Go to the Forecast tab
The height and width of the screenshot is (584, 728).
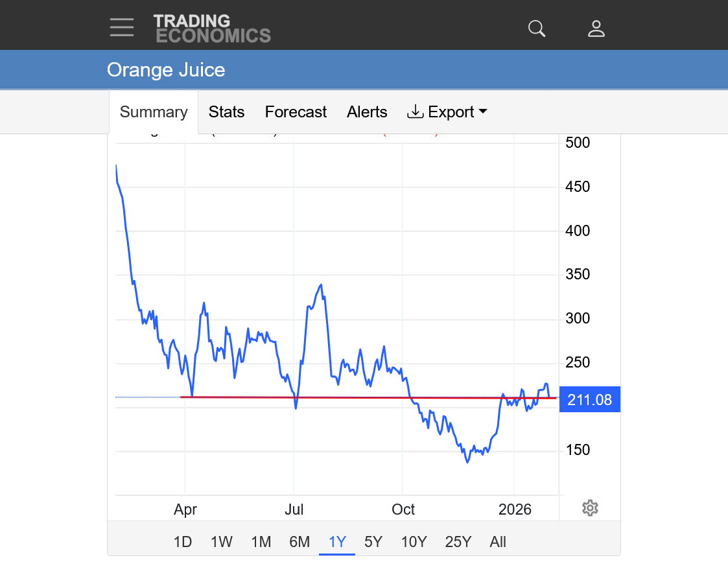[x=296, y=112]
